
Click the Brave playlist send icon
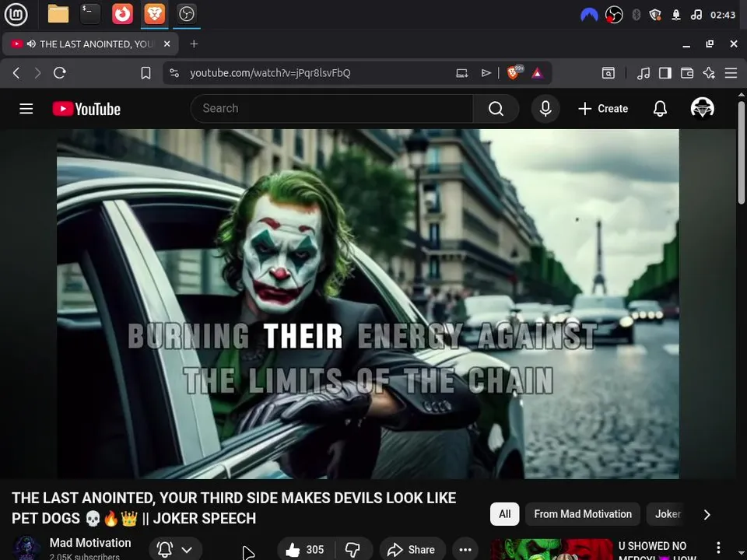[x=486, y=73]
